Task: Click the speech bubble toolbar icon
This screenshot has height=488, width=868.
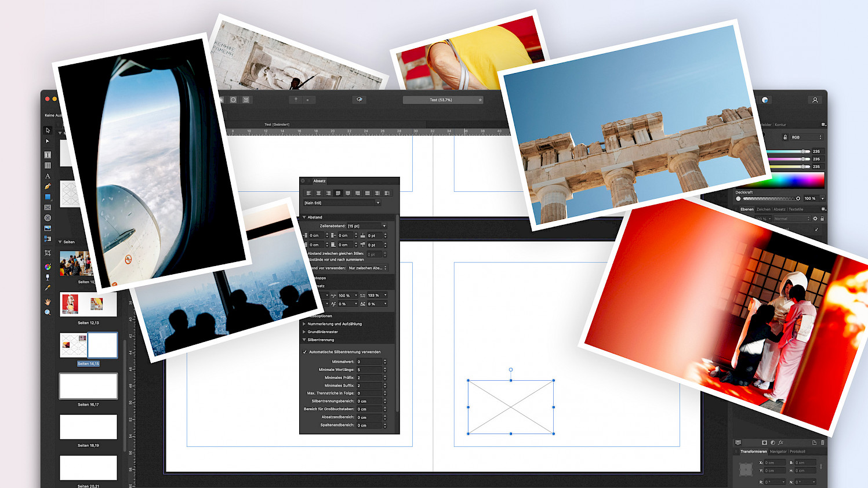Action: click(x=359, y=100)
